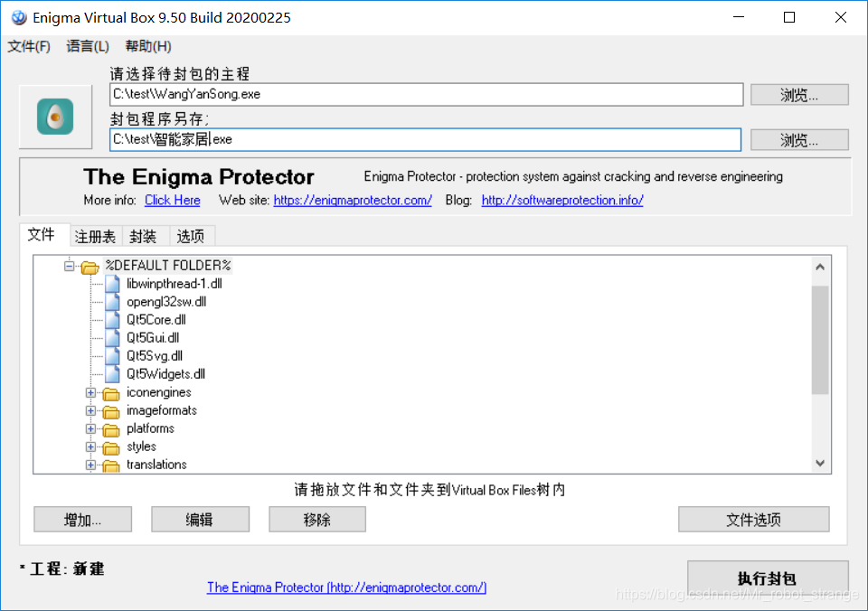Open the Click Here more info link

pos(173,201)
